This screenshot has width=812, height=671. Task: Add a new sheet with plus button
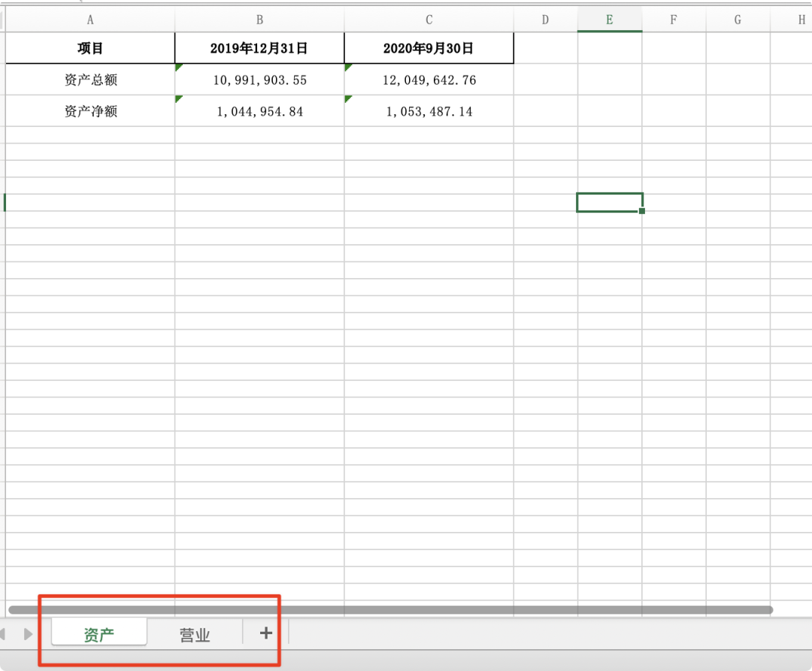tap(265, 633)
